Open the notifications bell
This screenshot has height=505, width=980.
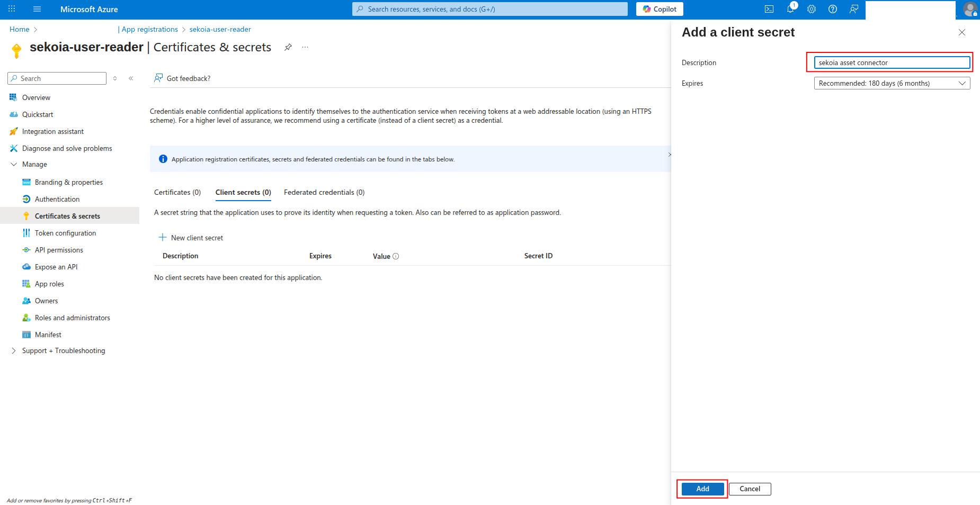[790, 9]
